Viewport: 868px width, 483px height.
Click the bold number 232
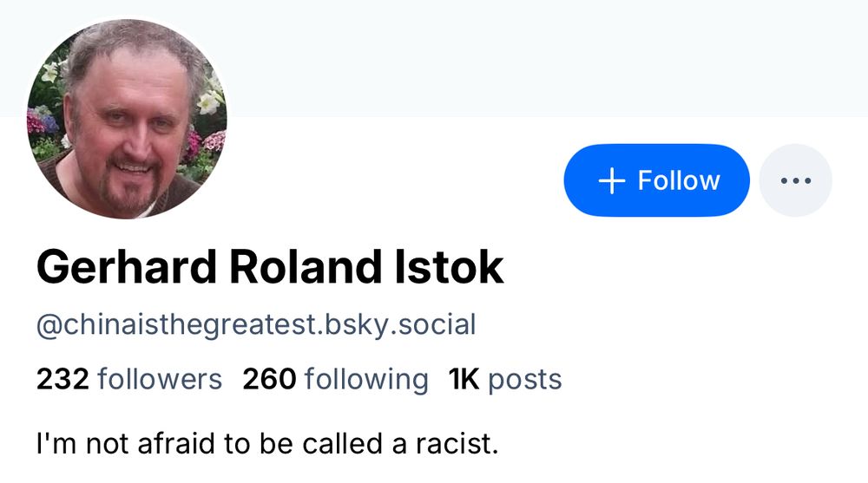pyautogui.click(x=62, y=379)
